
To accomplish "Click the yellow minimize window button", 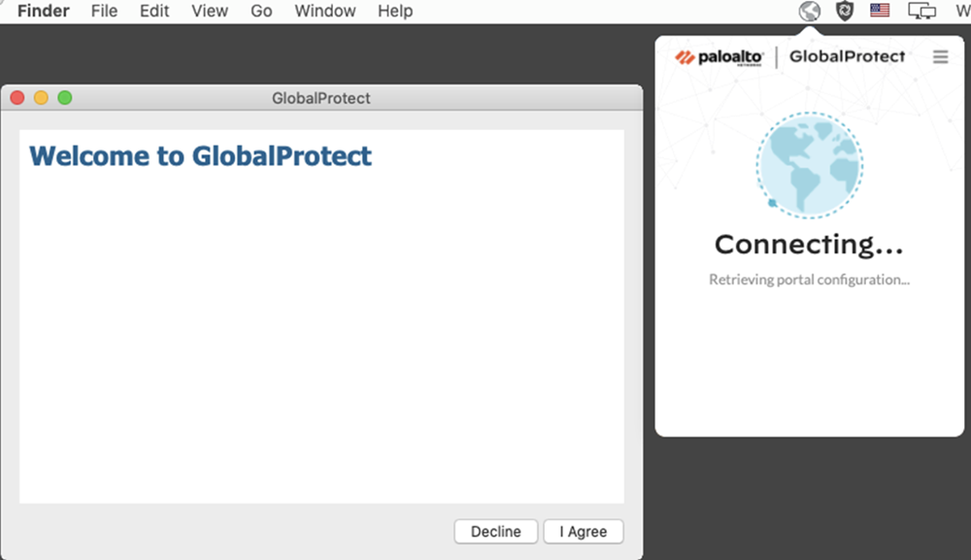I will click(41, 98).
